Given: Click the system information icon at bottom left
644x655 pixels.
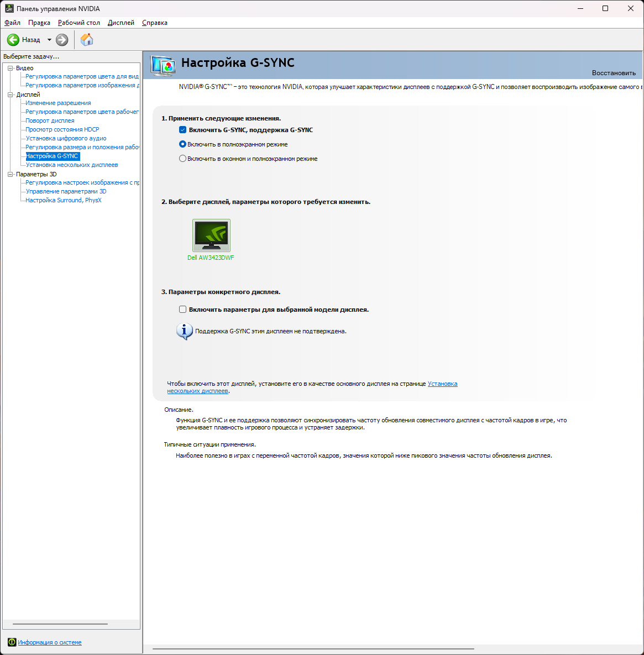Looking at the screenshot, I should point(12,642).
